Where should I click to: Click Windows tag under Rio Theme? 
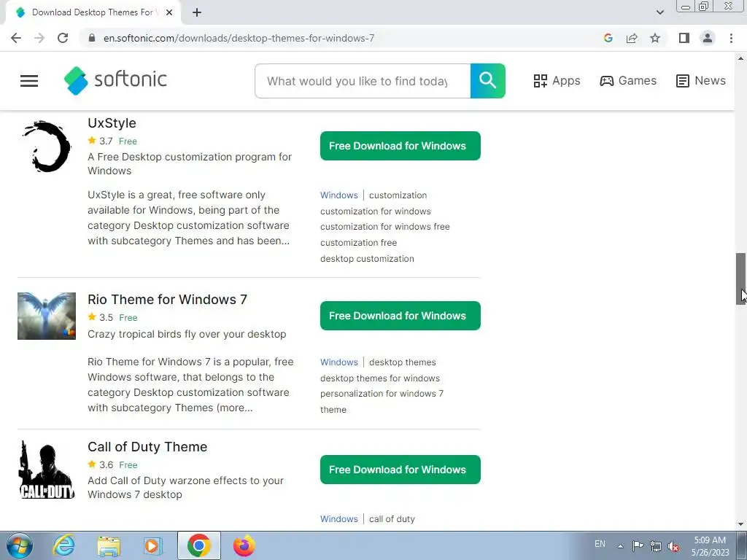(x=338, y=362)
